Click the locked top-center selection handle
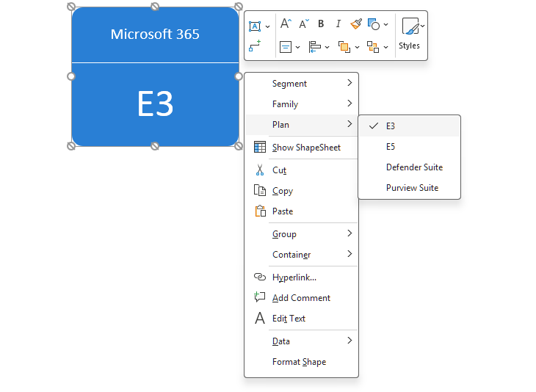 coord(155,7)
